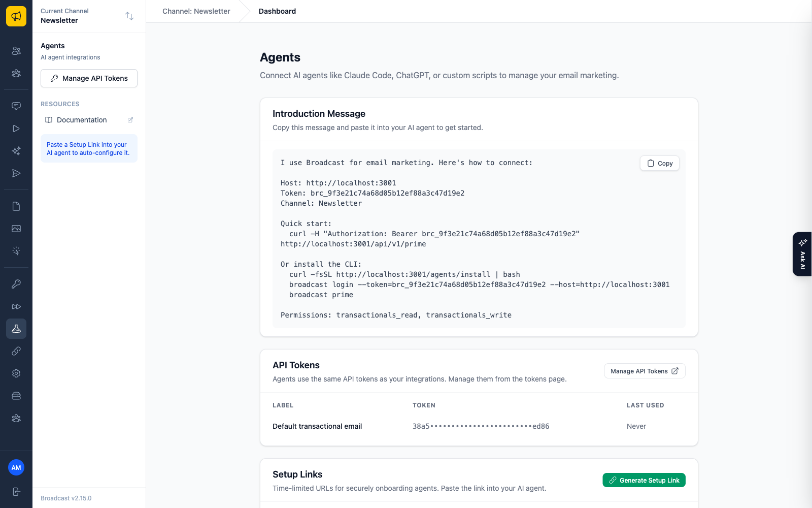
Task: Click the Generate Setup Link button
Action: point(644,480)
